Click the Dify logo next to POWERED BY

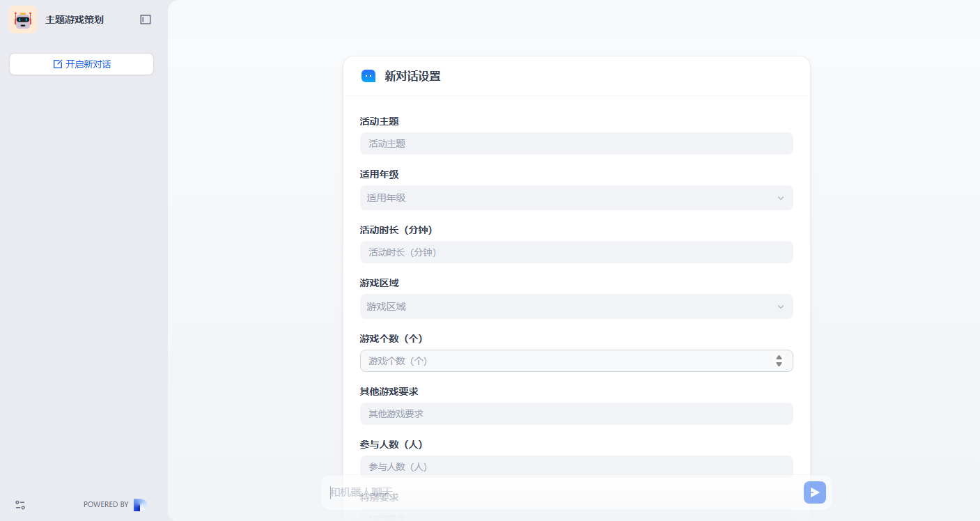(x=140, y=504)
